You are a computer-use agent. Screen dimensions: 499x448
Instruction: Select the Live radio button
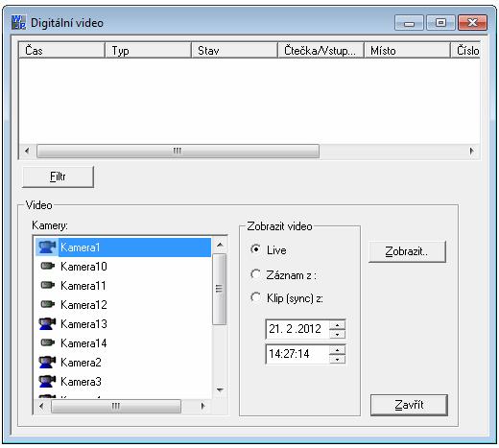click(255, 249)
